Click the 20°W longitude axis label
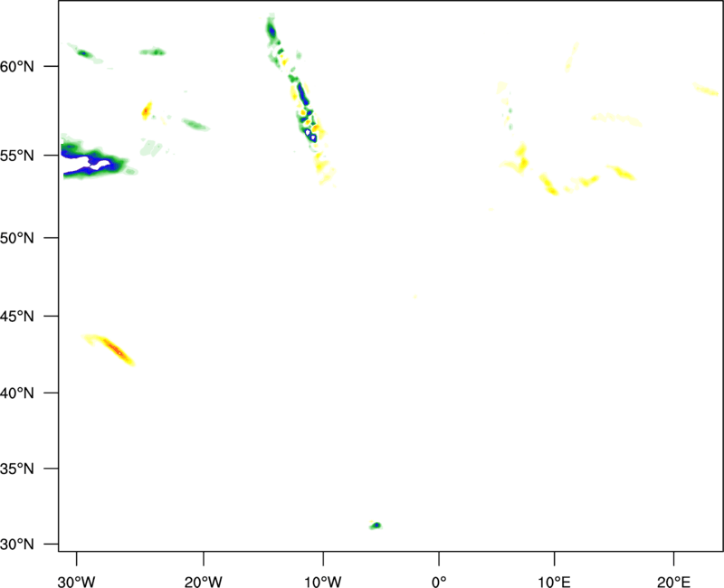The image size is (724, 588). point(203,582)
